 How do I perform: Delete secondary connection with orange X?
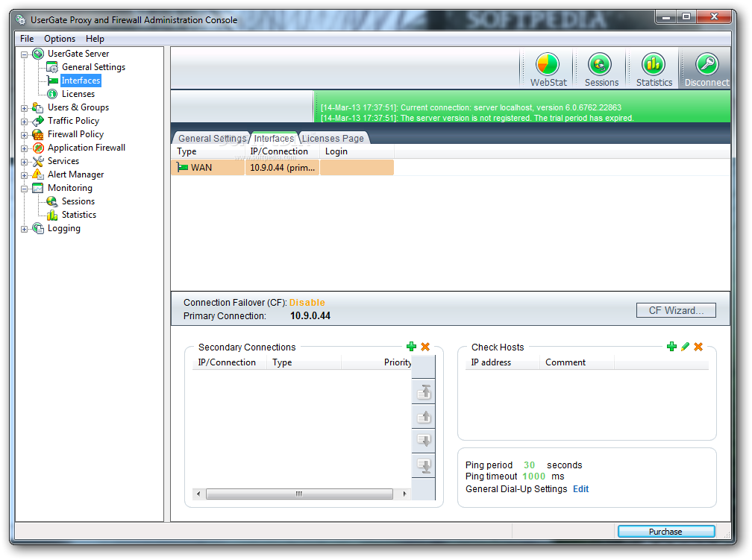[425, 346]
